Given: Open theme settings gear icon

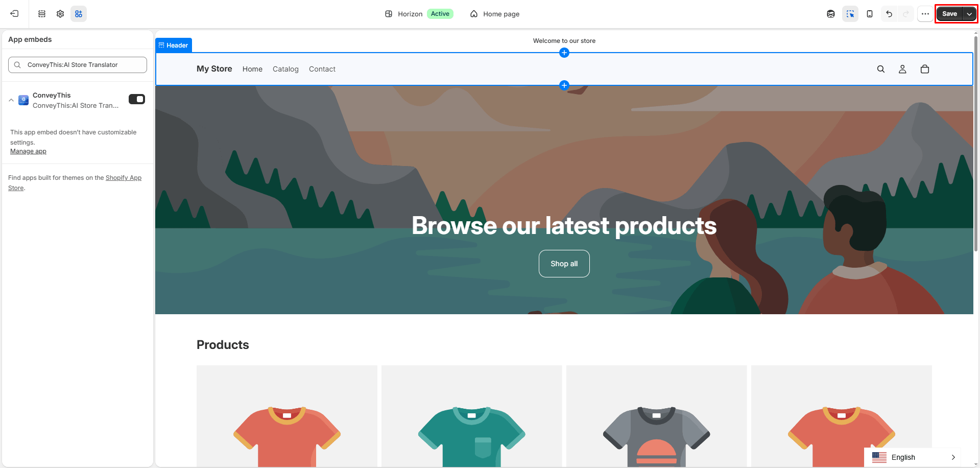Looking at the screenshot, I should pyautogui.click(x=60, y=14).
